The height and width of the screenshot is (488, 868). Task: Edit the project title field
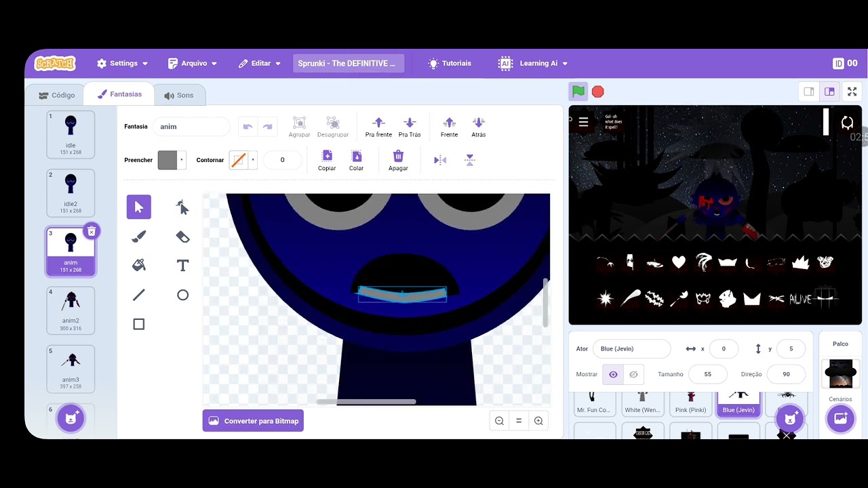click(349, 63)
